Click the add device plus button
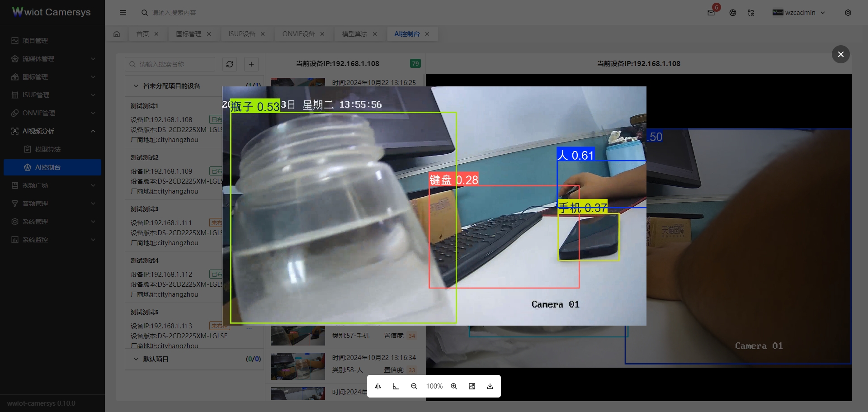The width and height of the screenshot is (868, 412). click(251, 64)
